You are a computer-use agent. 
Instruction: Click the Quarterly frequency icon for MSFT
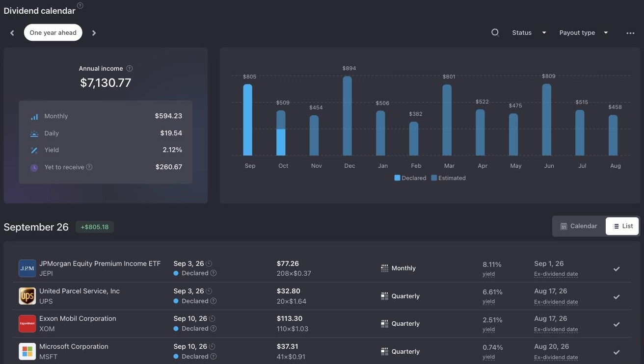click(384, 352)
